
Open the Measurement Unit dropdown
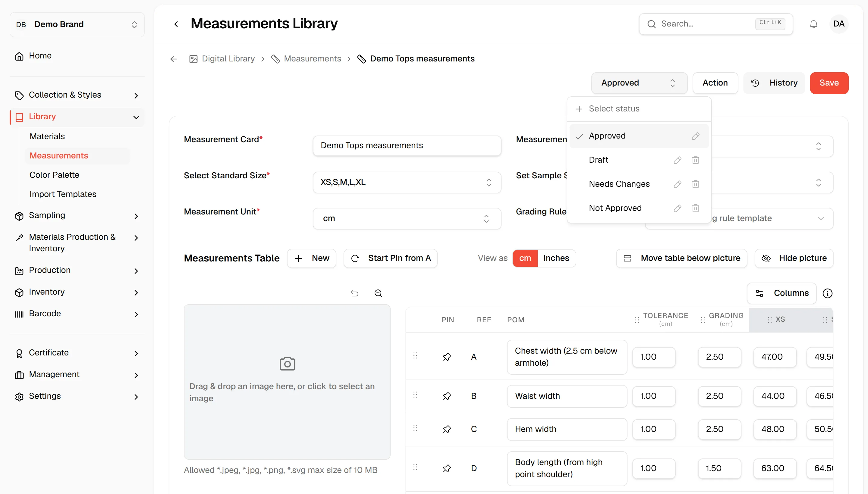(407, 218)
